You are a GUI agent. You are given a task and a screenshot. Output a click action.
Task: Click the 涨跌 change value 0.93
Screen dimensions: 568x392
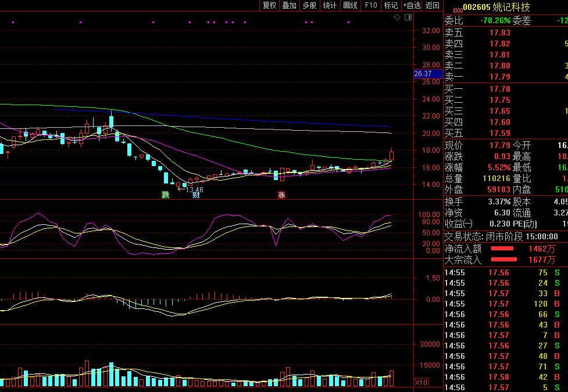[502, 157]
